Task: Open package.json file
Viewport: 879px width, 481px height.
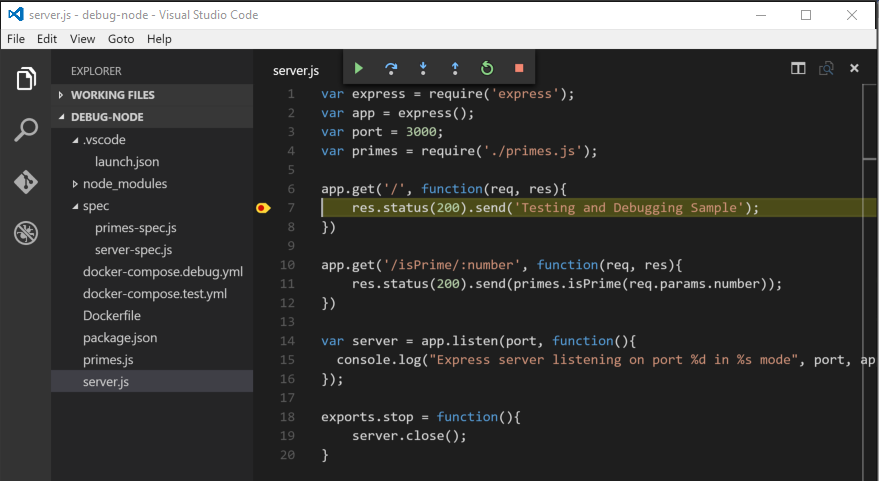Action: click(120, 337)
